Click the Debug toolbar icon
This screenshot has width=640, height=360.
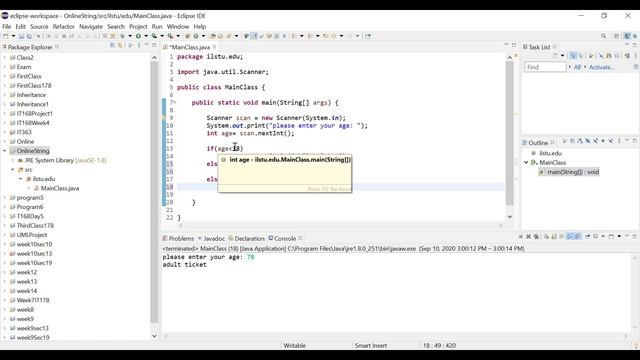(x=122, y=36)
